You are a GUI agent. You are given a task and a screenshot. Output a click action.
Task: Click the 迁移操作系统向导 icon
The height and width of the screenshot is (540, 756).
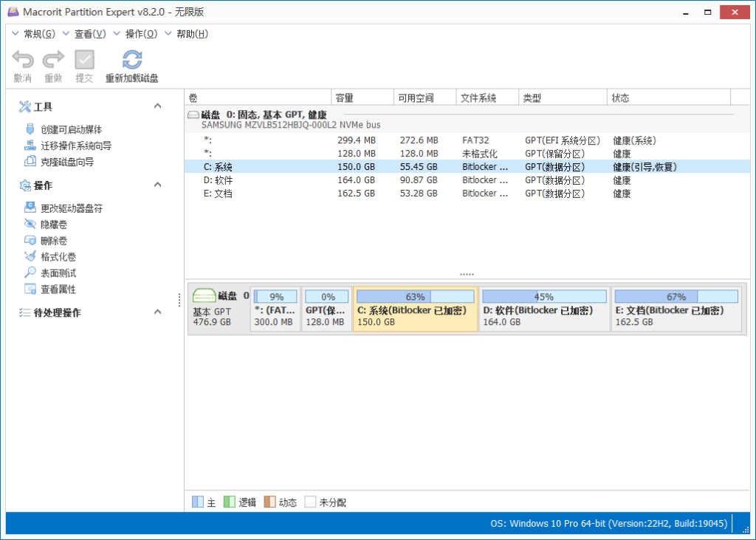[x=30, y=146]
